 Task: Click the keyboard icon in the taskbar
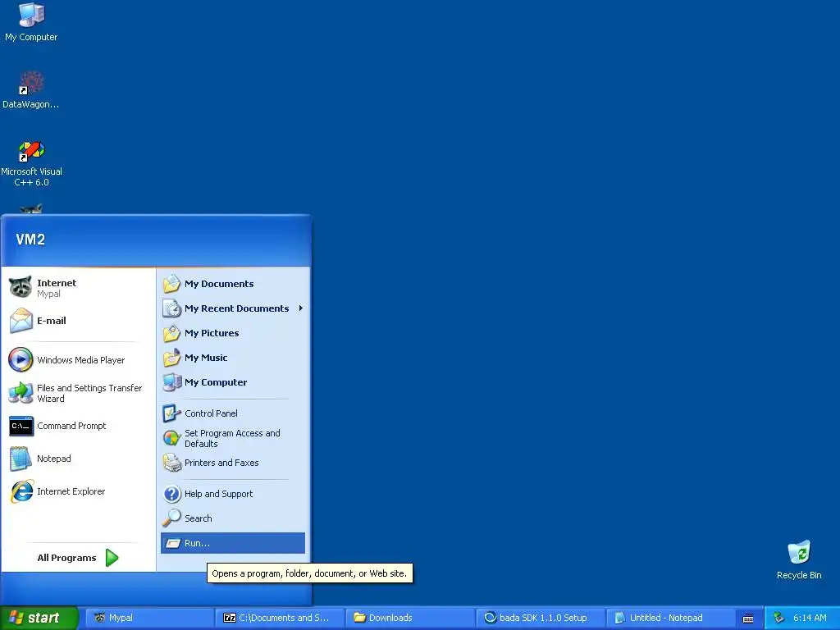point(748,619)
